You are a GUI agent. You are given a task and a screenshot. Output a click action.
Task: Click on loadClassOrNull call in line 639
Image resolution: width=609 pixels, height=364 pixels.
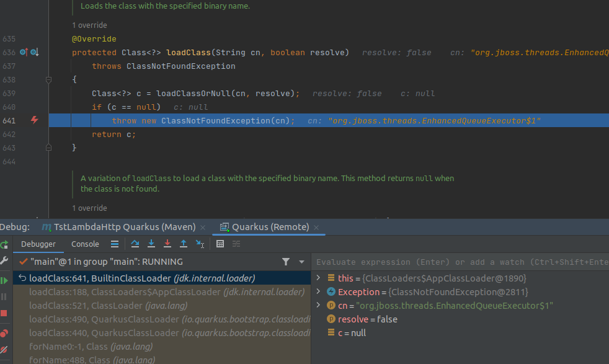(193, 94)
